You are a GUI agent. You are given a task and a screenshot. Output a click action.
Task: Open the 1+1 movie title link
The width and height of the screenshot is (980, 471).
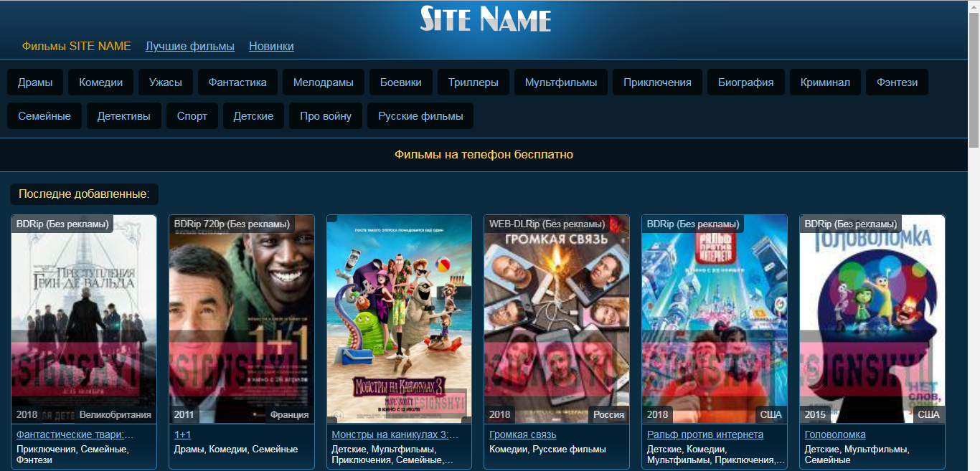[182, 434]
